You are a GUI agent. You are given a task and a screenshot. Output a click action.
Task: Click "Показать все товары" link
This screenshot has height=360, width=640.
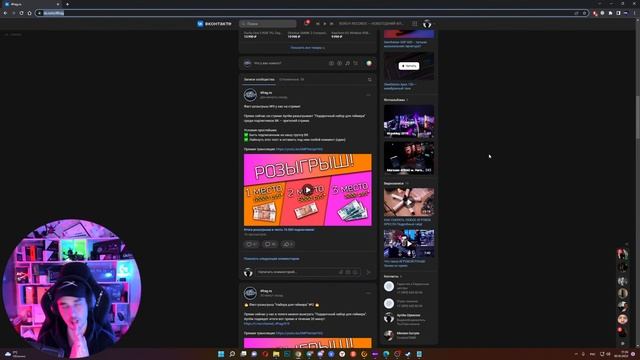307,48
